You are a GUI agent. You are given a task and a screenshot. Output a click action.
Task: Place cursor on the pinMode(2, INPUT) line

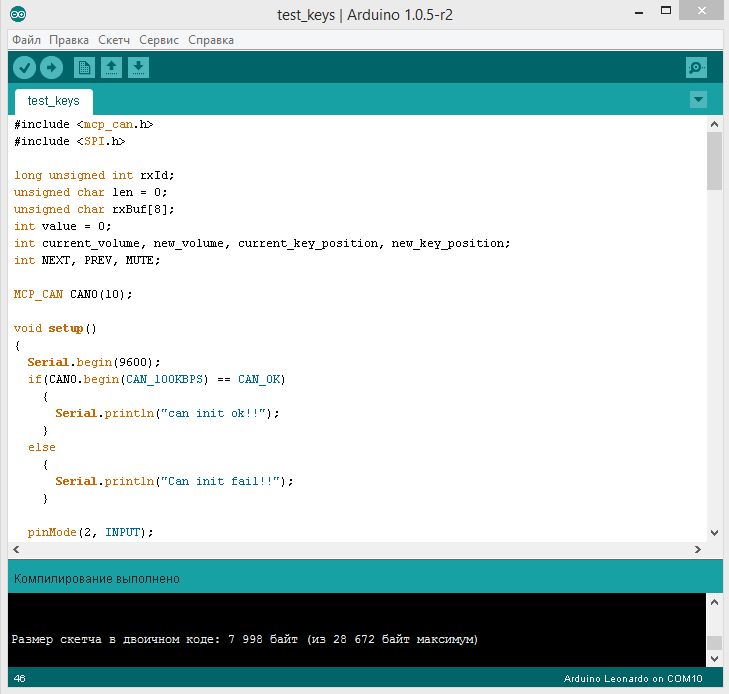pos(90,532)
